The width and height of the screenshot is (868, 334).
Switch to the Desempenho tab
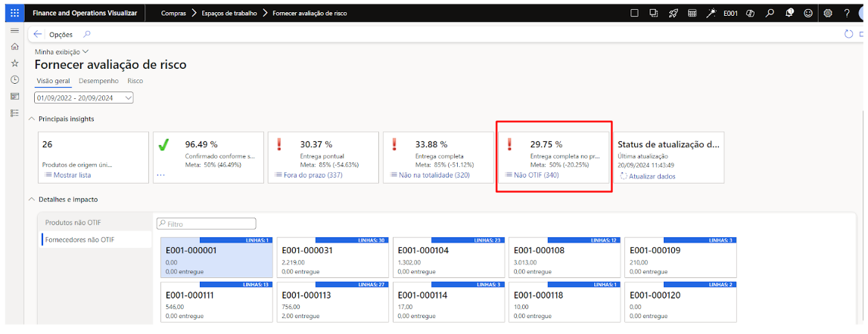pos(98,81)
